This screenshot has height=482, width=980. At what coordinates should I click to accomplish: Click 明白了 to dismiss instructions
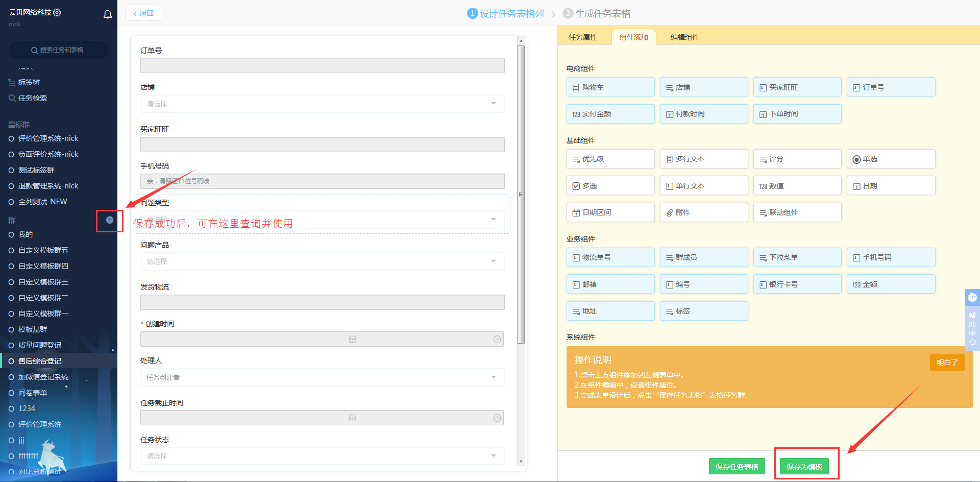click(947, 363)
